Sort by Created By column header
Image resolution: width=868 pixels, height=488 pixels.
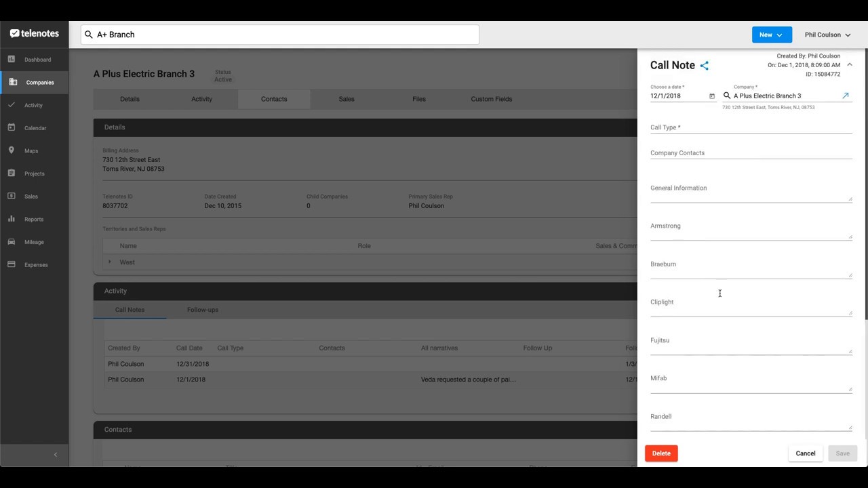(x=124, y=348)
